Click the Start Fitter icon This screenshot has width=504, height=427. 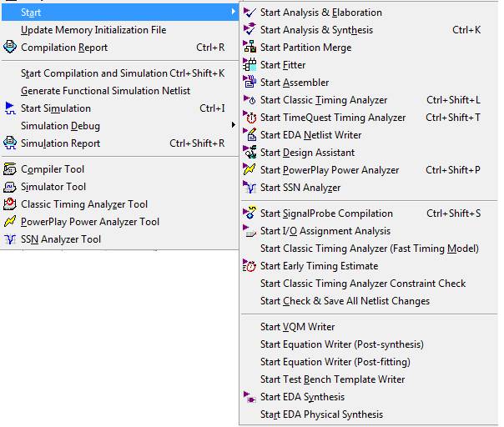(249, 65)
